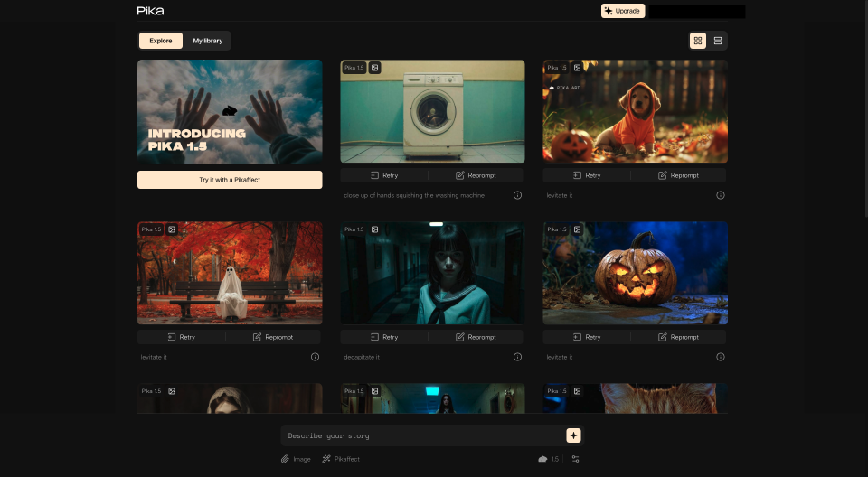
Task: Click 'close up of hands squishing' prompt text
Action: point(414,195)
